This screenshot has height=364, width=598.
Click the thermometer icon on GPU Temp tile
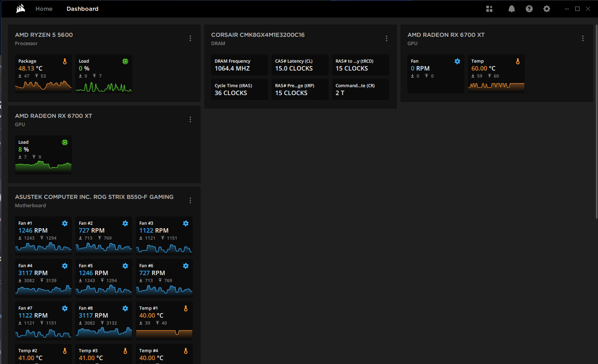[518, 61]
